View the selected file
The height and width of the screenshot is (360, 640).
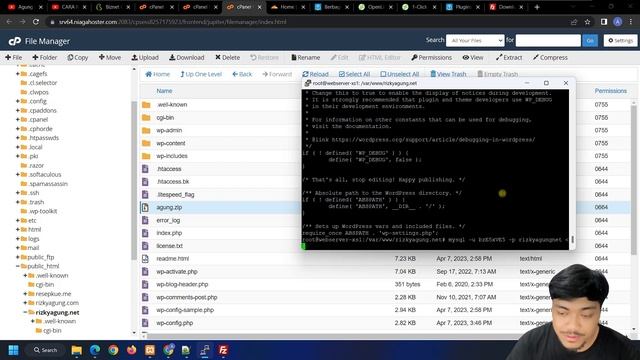coord(473,58)
